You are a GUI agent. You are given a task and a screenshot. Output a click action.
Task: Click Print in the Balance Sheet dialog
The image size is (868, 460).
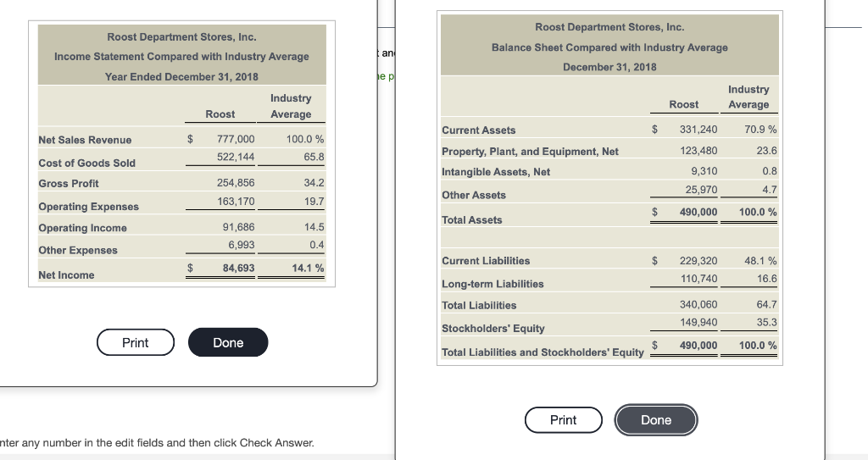pos(564,420)
